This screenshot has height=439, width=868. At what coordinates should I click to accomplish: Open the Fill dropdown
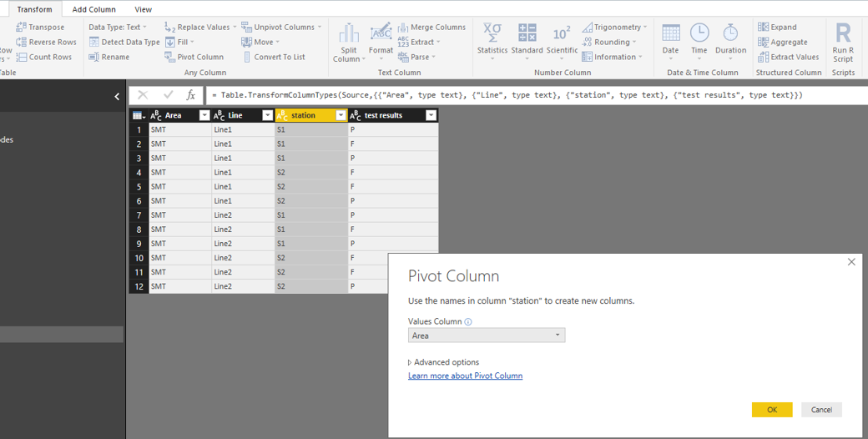(179, 42)
